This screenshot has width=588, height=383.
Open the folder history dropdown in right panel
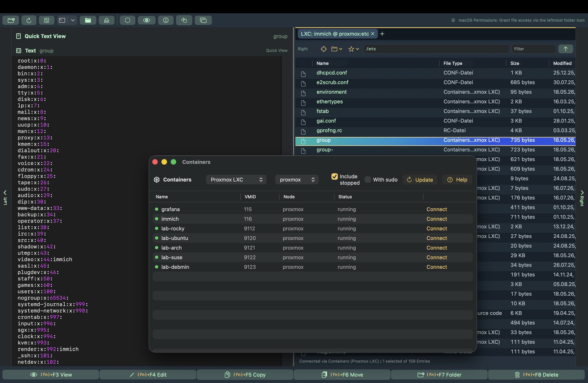(x=337, y=49)
